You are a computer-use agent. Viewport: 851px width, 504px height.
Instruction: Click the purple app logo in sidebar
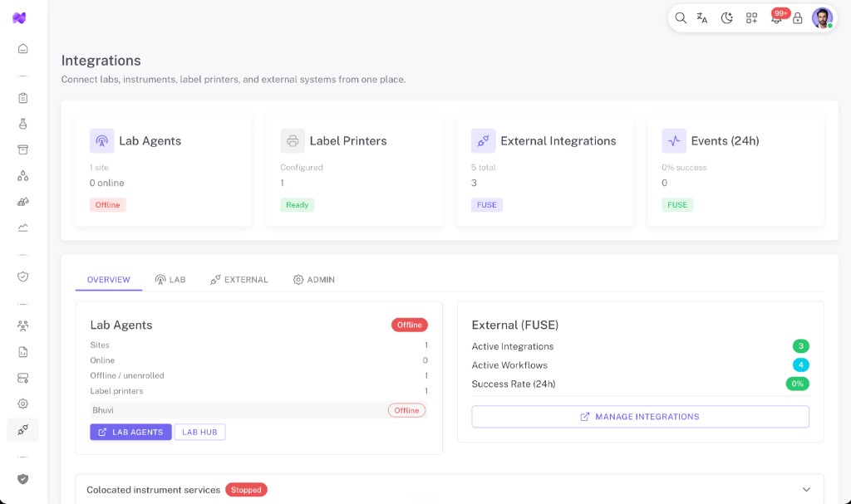coord(19,18)
